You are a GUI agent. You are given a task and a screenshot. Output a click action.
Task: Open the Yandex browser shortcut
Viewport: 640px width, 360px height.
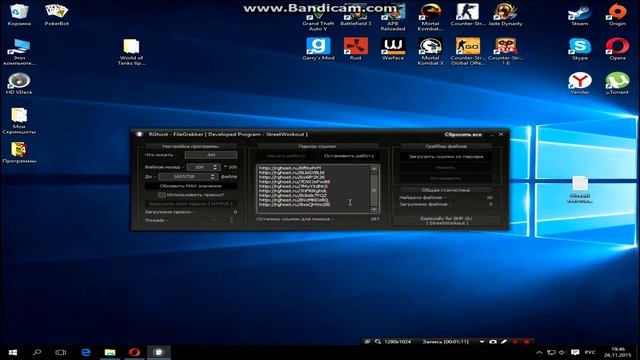(580, 84)
